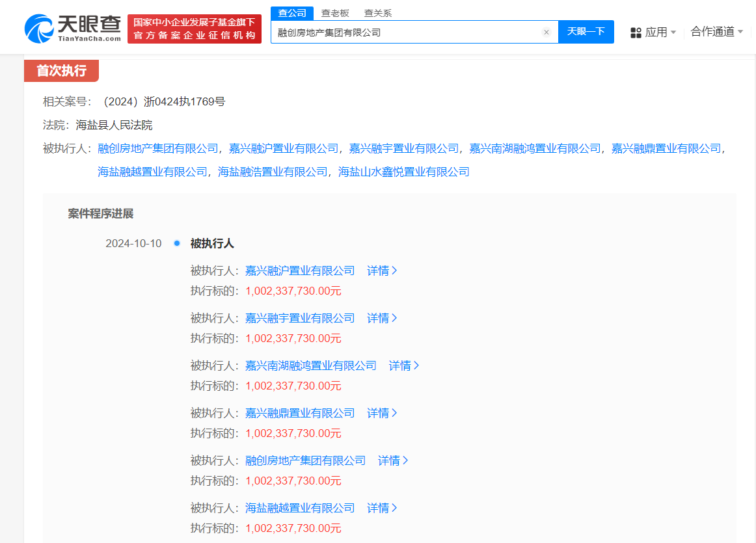Expand 详情 for 嘉兴南湖融鸿置业有限公司
Screen dimensions: 756x543
404,365
